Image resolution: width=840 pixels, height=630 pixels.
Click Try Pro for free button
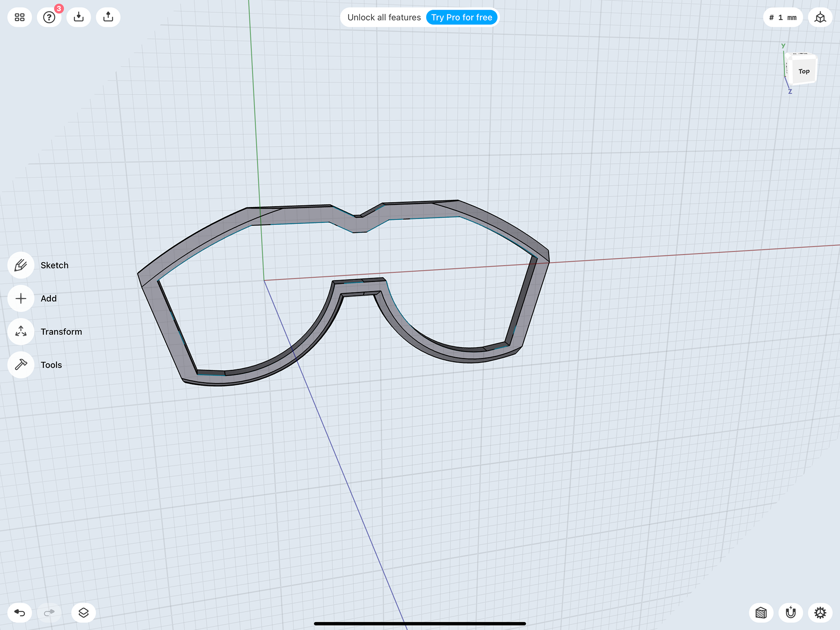[462, 18]
